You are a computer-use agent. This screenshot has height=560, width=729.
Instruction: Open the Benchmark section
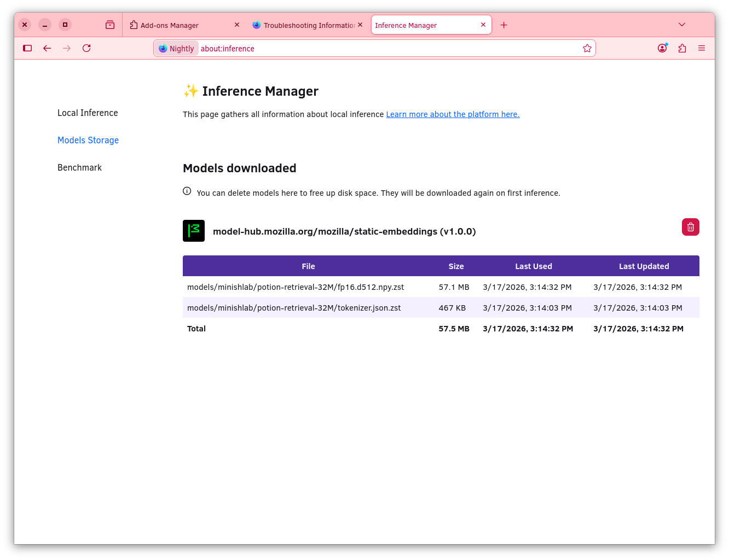coord(79,167)
